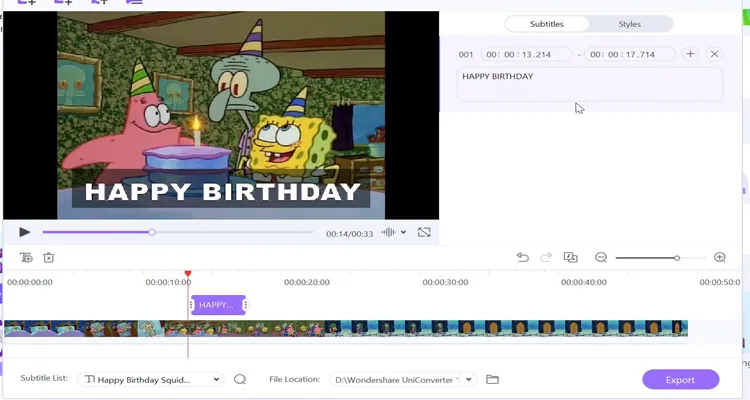Screen dimensions: 750x400
Task: Open the audio waveform dropdown arrow
Action: 403,233
